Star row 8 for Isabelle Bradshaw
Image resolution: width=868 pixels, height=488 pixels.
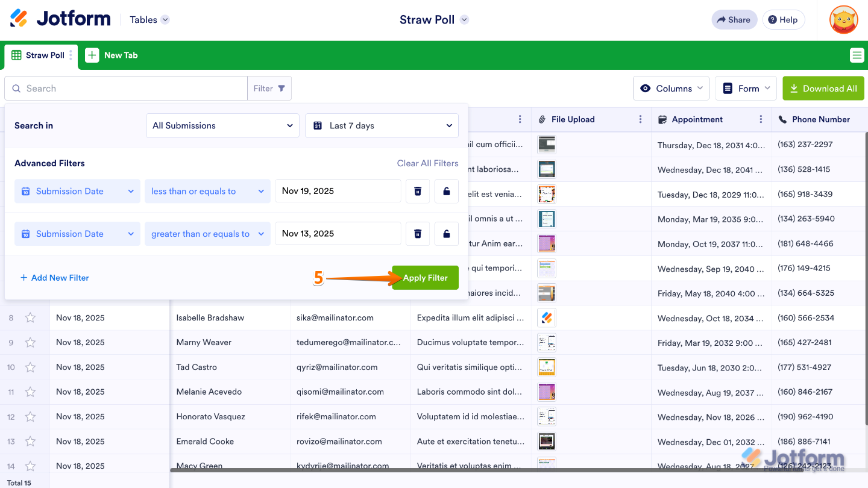pyautogui.click(x=31, y=318)
